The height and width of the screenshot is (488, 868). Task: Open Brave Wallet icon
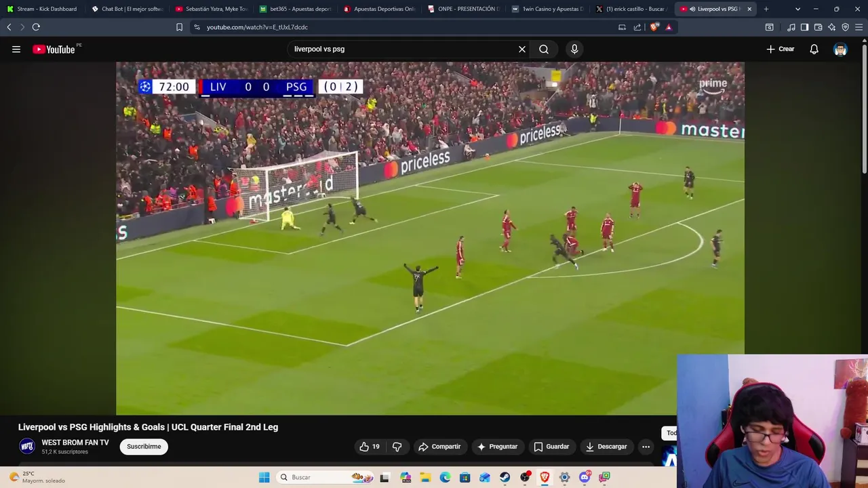pos(818,27)
